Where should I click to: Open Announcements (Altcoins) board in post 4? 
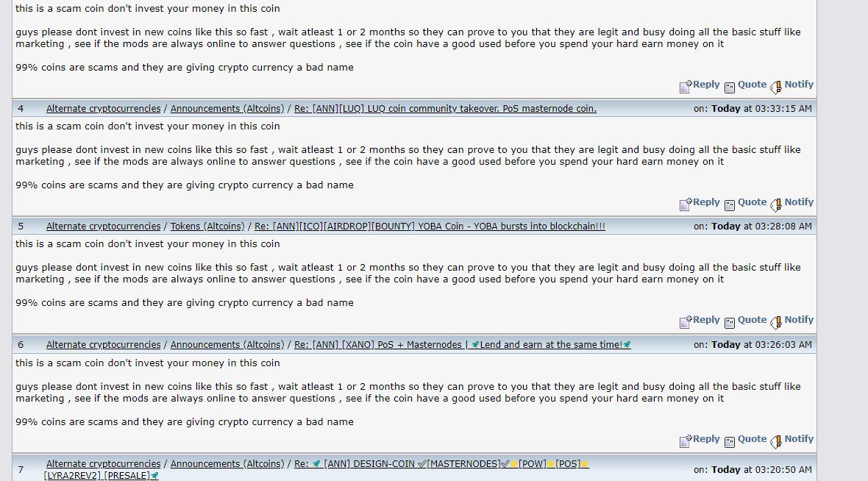227,109
